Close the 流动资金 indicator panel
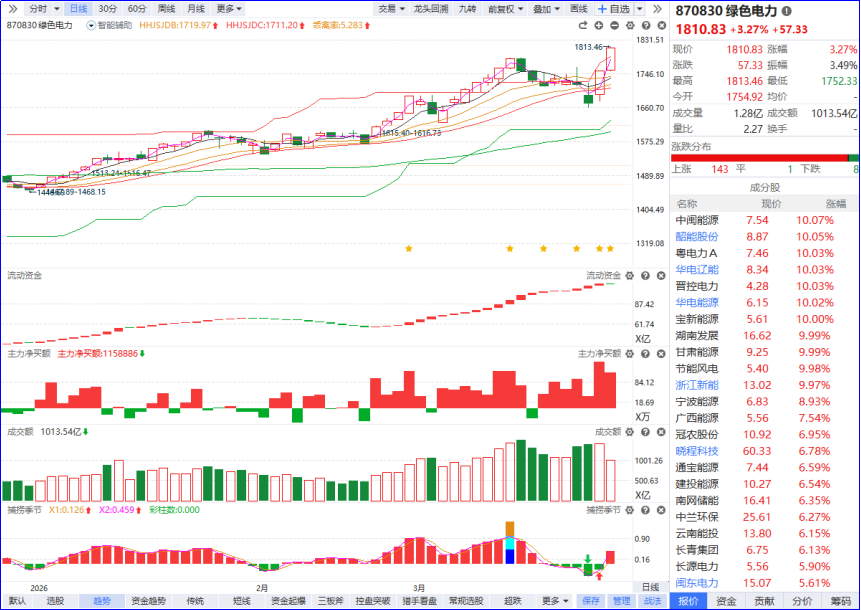Image resolution: width=861 pixels, height=610 pixels. click(x=661, y=276)
